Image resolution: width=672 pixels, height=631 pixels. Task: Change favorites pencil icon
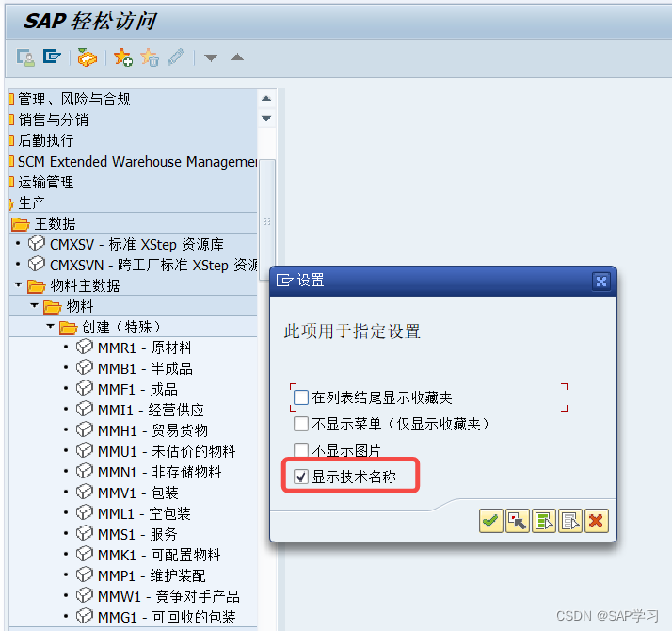(176, 57)
